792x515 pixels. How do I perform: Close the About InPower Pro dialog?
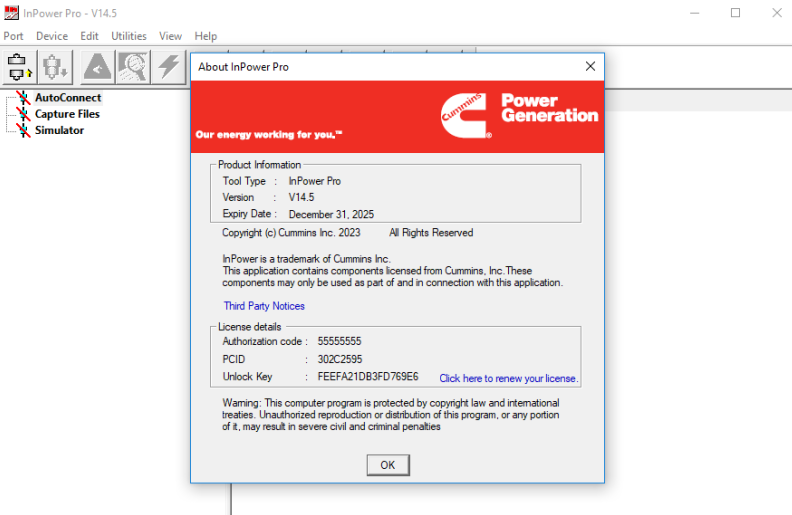click(590, 66)
